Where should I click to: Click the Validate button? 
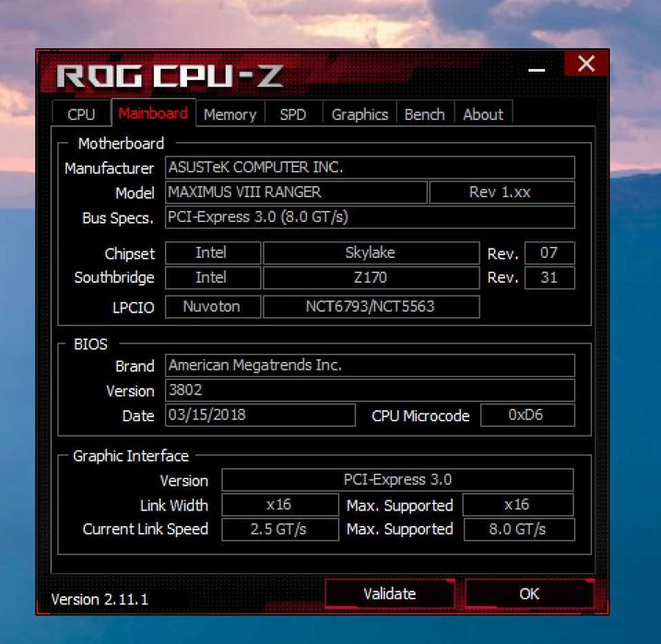[x=390, y=593]
